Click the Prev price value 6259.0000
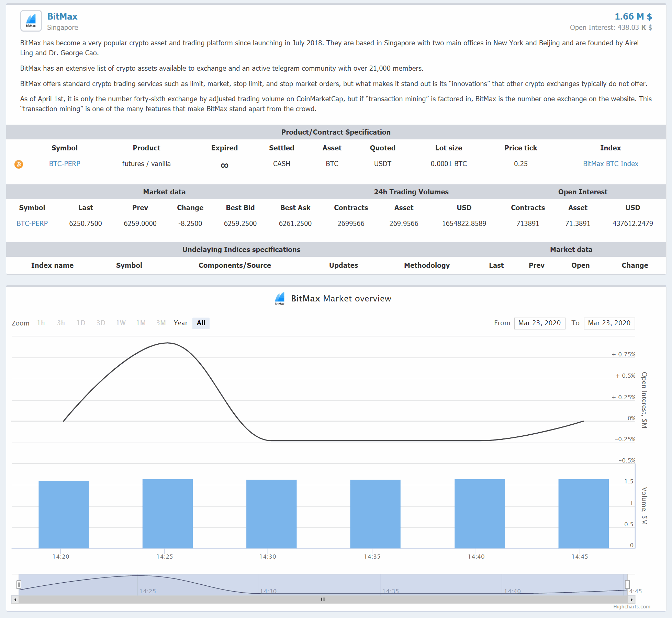Image resolution: width=672 pixels, height=618 pixels. (140, 224)
